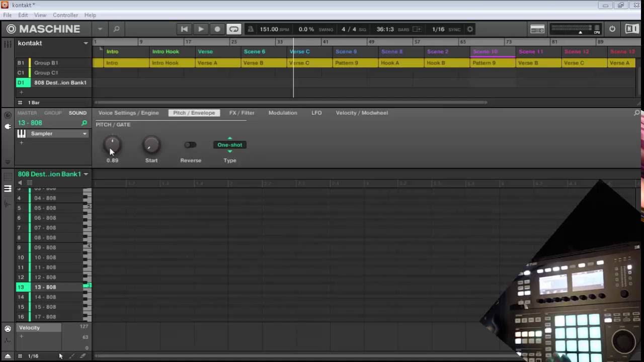
Task: Click the pitch tune knob showing 0.89
Action: (112, 145)
